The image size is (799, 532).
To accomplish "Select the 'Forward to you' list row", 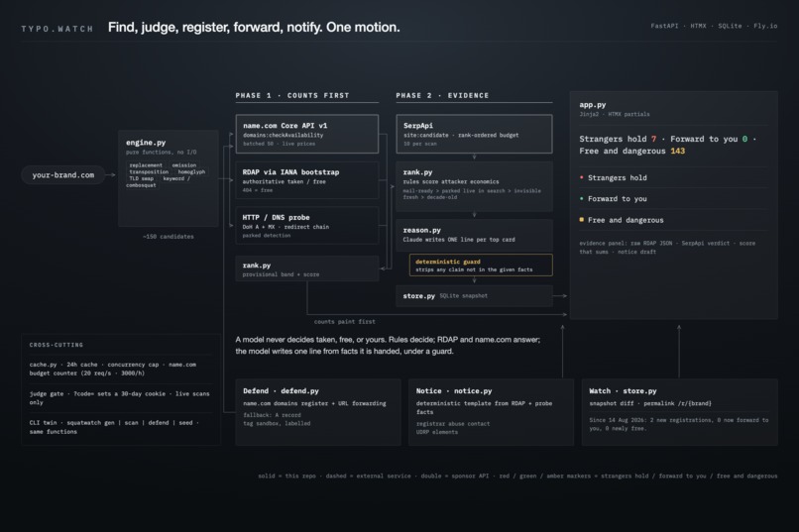I will [x=673, y=198].
